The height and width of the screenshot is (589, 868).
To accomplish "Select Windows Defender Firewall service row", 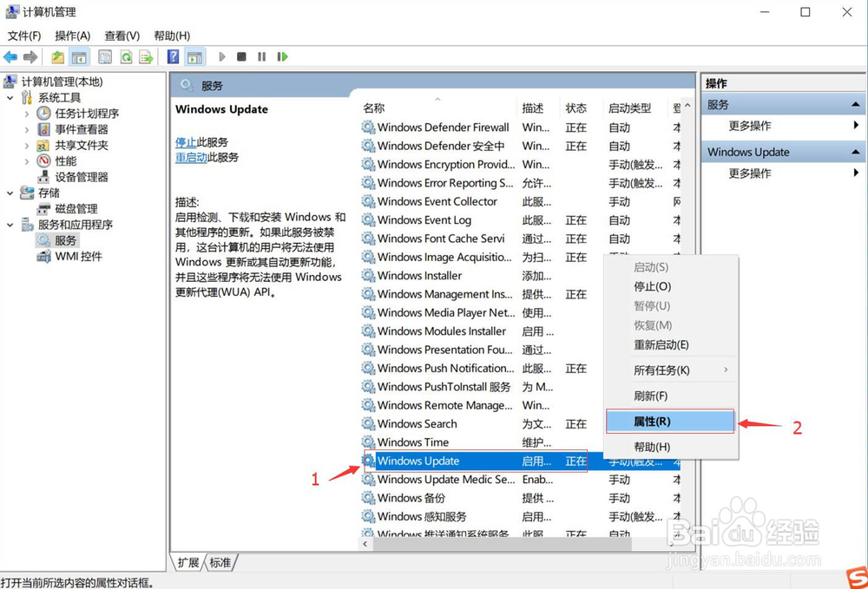I will pos(520,128).
